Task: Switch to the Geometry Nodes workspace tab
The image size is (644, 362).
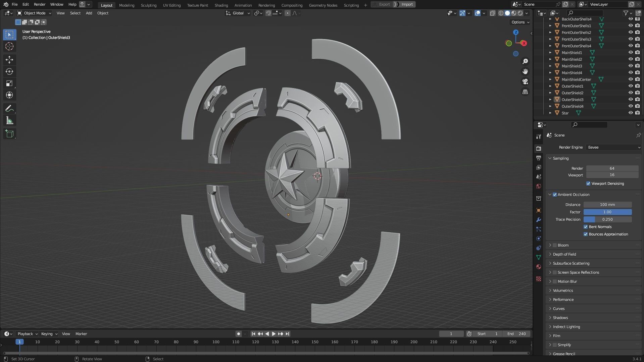Action: tap(323, 5)
